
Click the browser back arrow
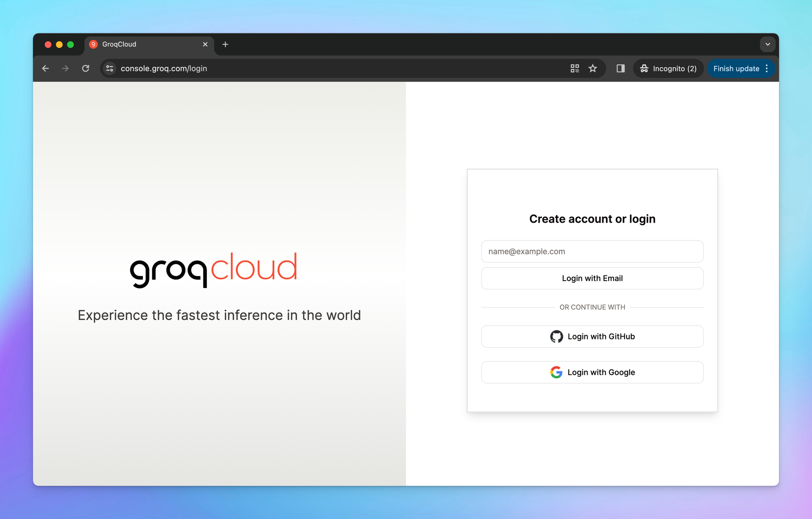[46, 69]
